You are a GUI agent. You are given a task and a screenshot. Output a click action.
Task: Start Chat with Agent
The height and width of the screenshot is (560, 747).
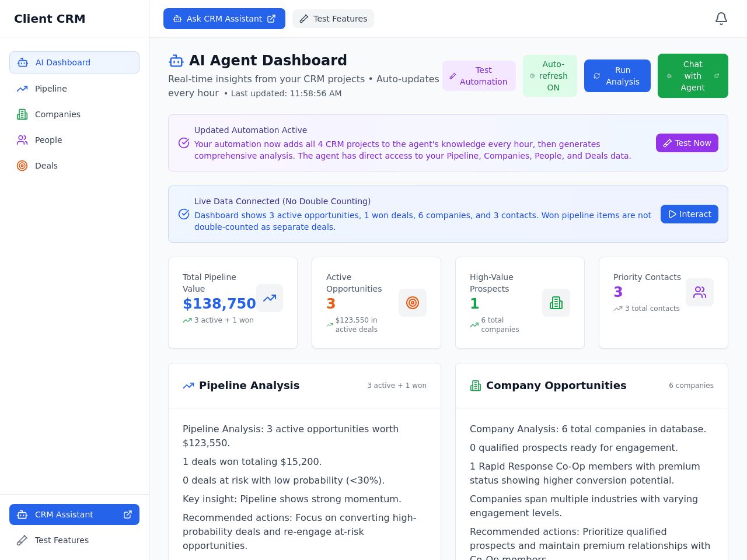click(x=693, y=76)
